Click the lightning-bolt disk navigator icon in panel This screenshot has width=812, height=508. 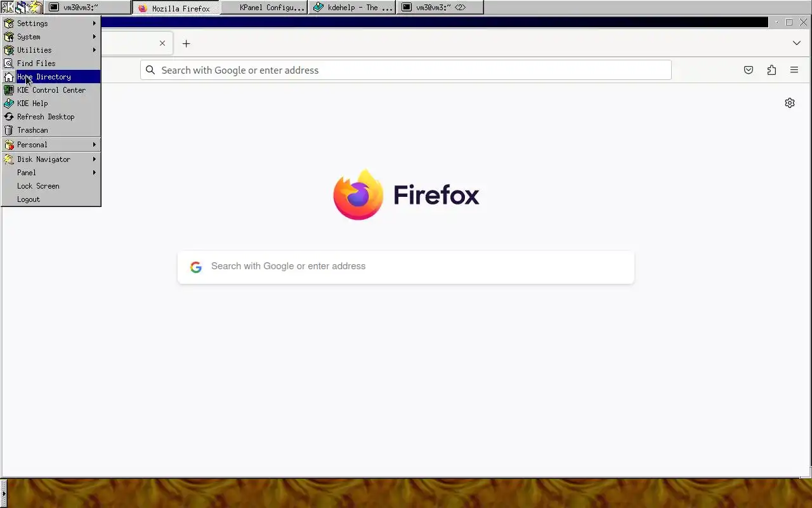click(x=36, y=8)
